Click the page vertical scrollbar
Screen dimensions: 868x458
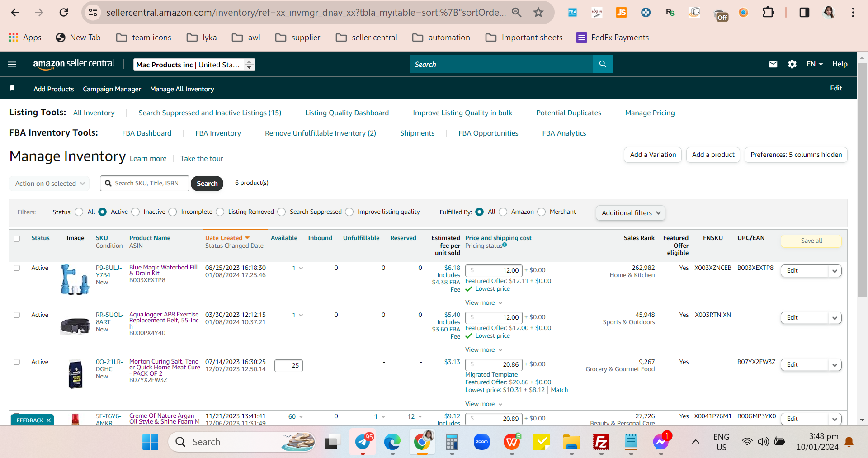pos(862,181)
